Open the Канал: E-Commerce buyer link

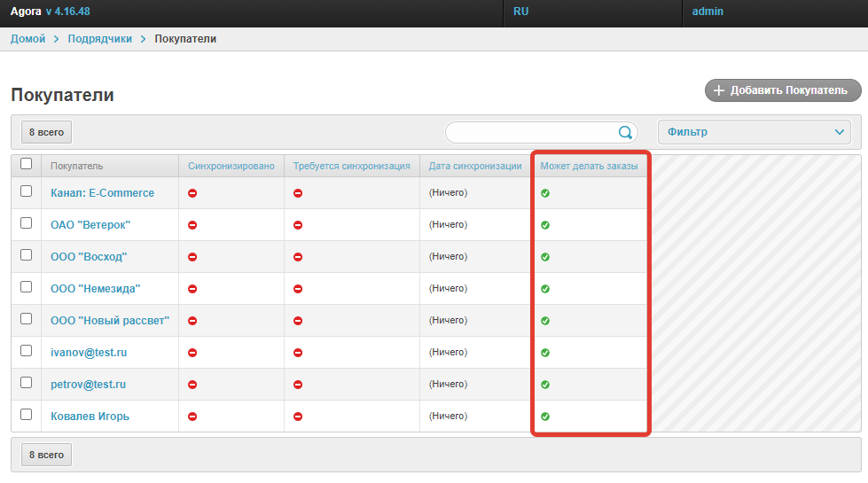(x=102, y=193)
